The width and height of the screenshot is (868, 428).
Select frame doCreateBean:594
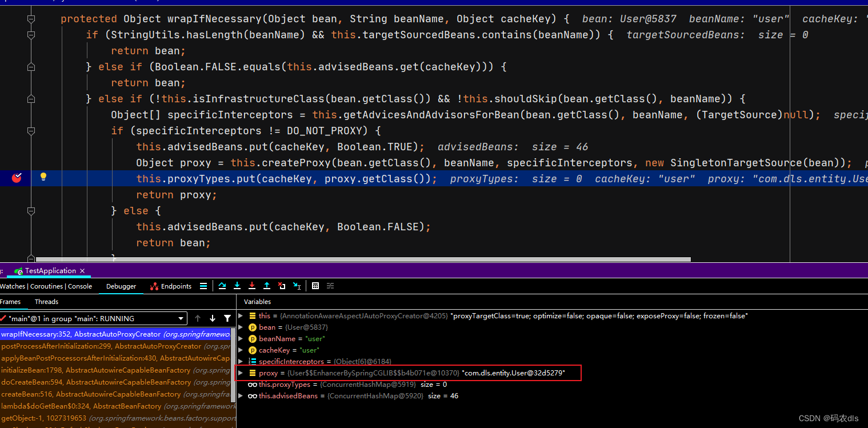tap(115, 382)
